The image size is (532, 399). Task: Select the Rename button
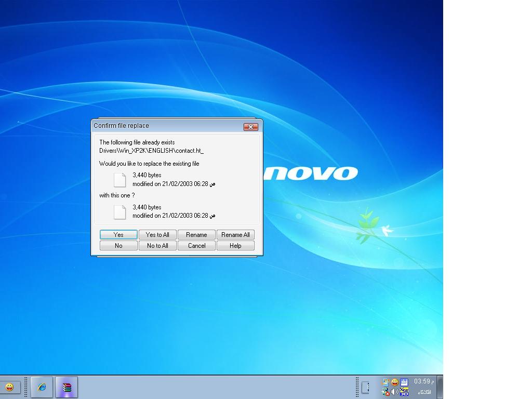click(196, 234)
